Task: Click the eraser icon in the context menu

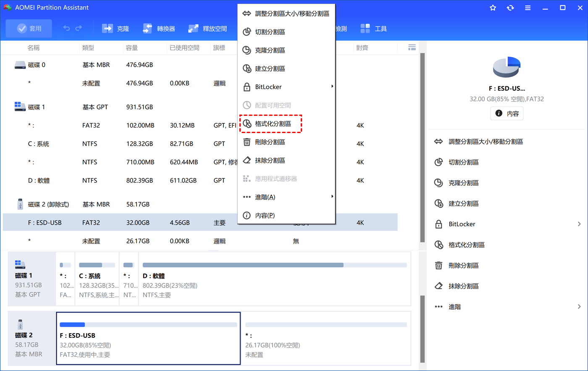Action: [x=247, y=160]
